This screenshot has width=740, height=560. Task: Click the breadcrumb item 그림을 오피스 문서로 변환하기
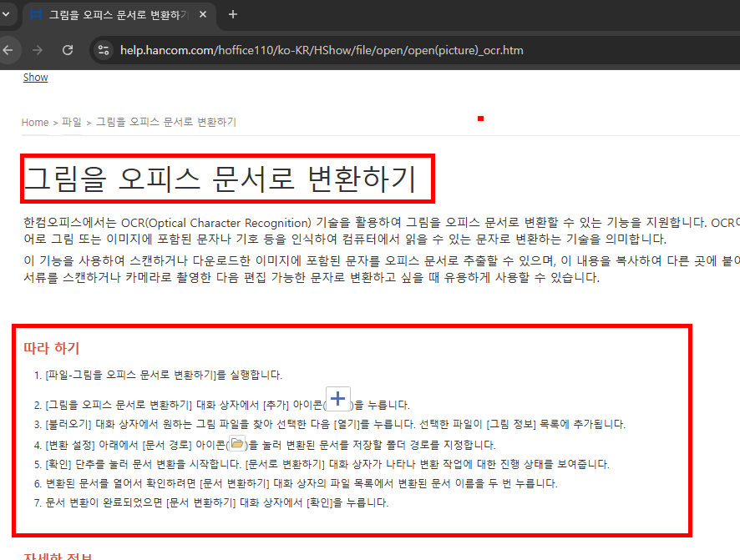[x=165, y=122]
